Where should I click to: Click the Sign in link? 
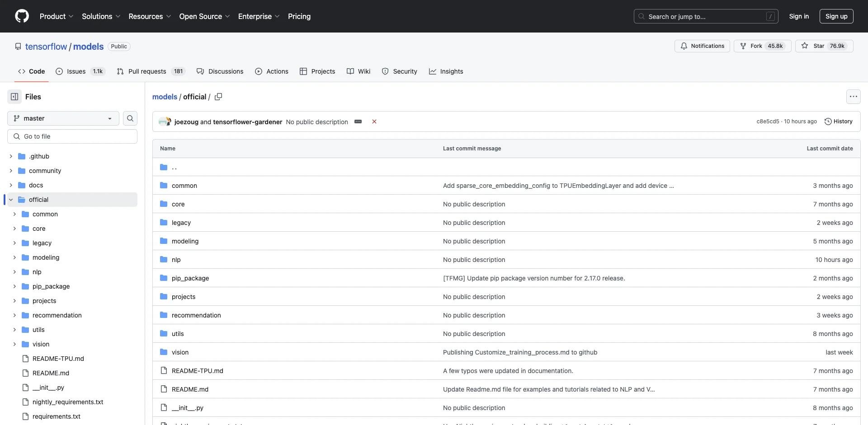coord(799,16)
